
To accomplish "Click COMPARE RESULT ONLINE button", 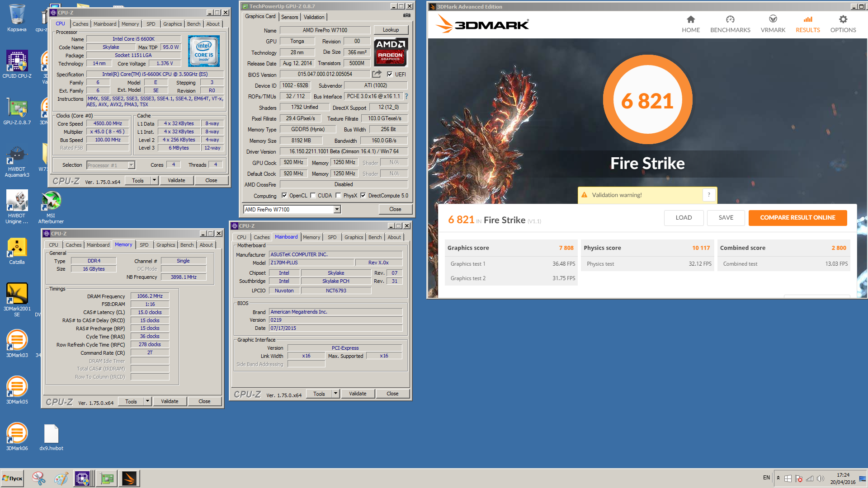I will [x=797, y=217].
